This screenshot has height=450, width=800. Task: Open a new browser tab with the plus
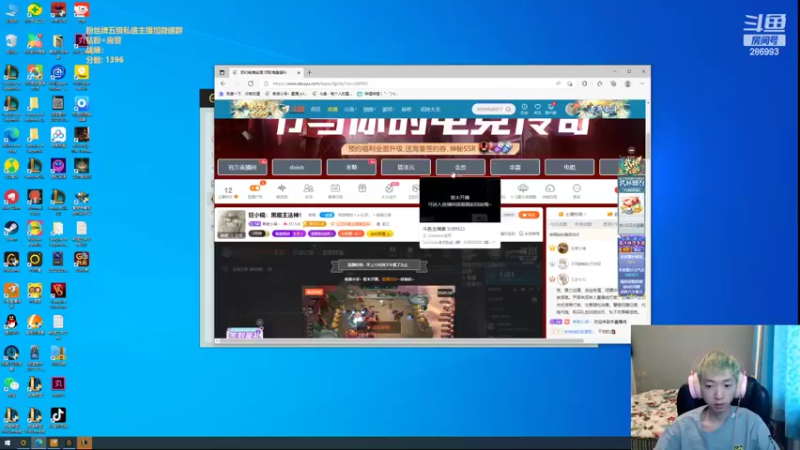point(309,72)
